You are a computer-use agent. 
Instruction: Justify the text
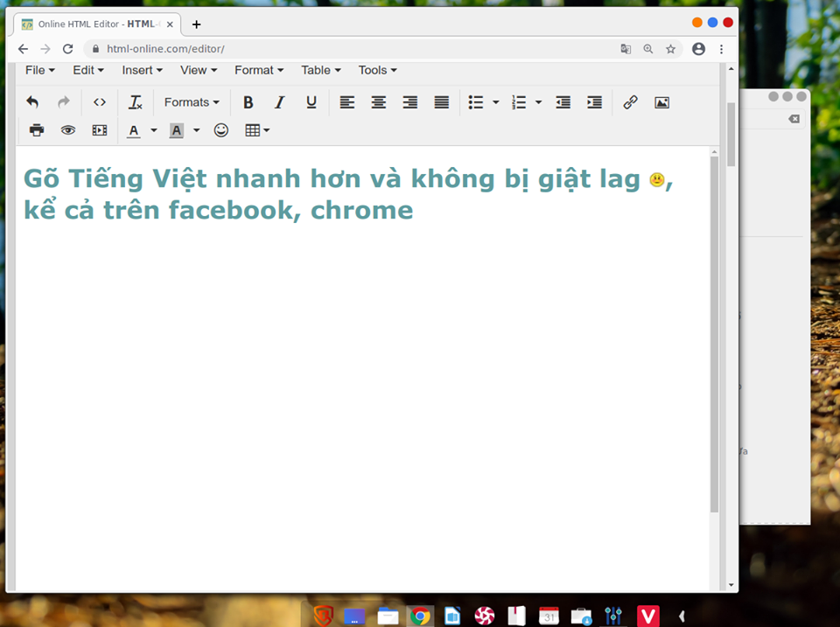click(x=441, y=101)
